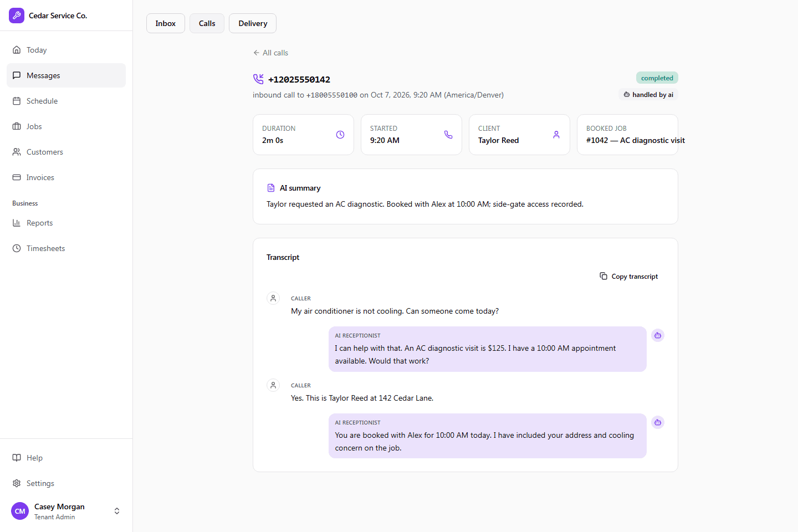Click the robot icon beside the booking confirmation

(658, 422)
